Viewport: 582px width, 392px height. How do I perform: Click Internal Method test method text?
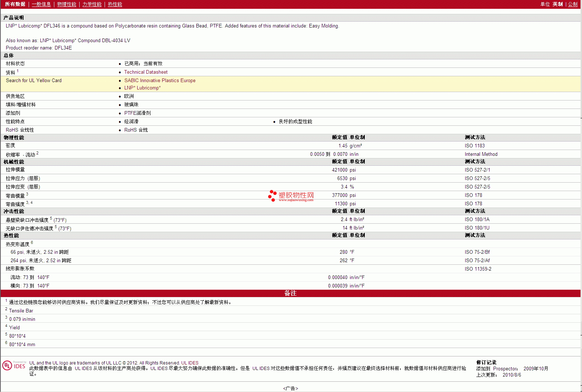tap(481, 154)
